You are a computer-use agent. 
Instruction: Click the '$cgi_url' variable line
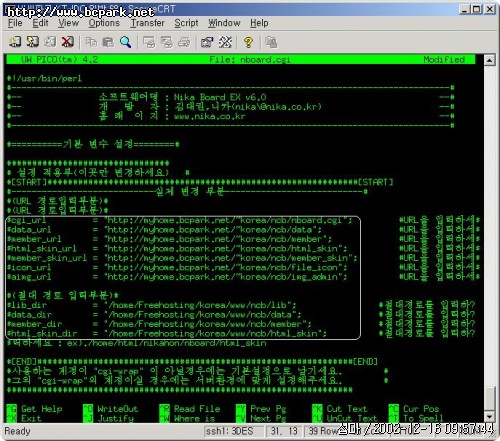180,220
